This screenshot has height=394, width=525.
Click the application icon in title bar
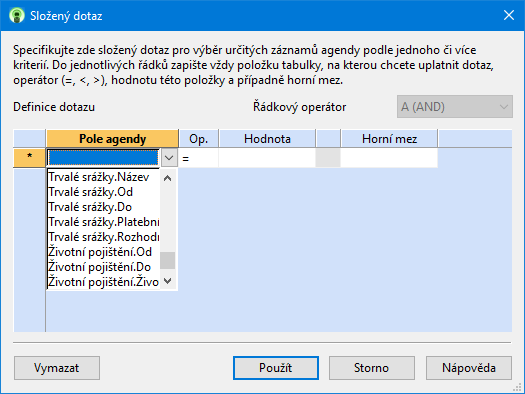[x=17, y=15]
